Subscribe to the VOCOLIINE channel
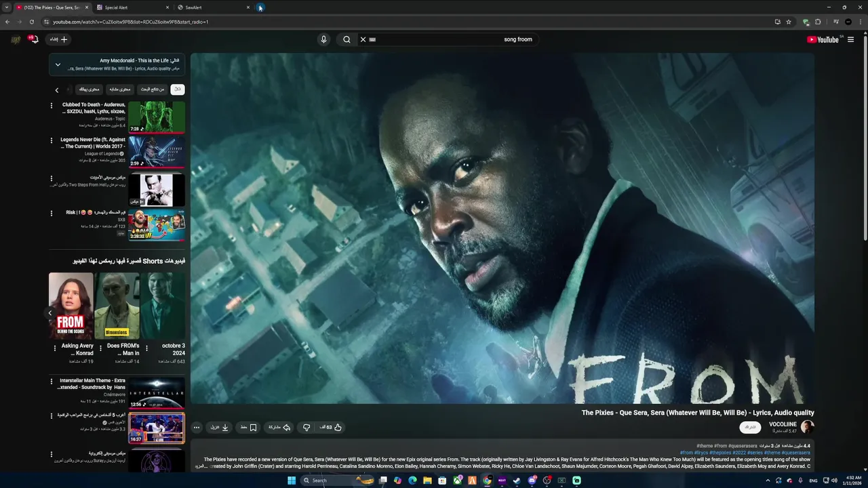The height and width of the screenshot is (488, 868). pos(750,427)
